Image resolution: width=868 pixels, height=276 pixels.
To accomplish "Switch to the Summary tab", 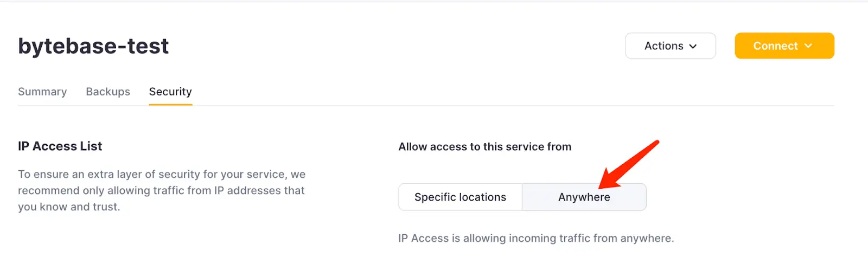I will [x=42, y=92].
